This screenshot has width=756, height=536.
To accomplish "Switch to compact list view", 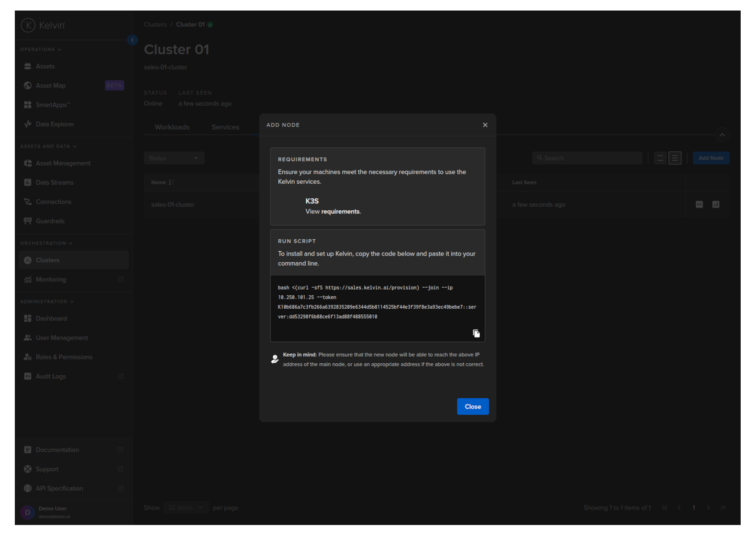I will [x=660, y=158].
